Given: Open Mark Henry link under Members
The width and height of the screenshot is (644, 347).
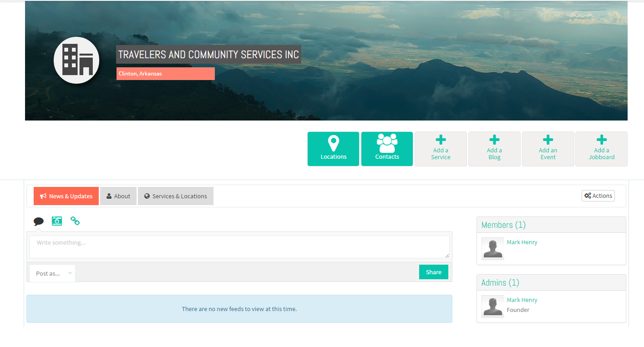Looking at the screenshot, I should click(x=522, y=242).
